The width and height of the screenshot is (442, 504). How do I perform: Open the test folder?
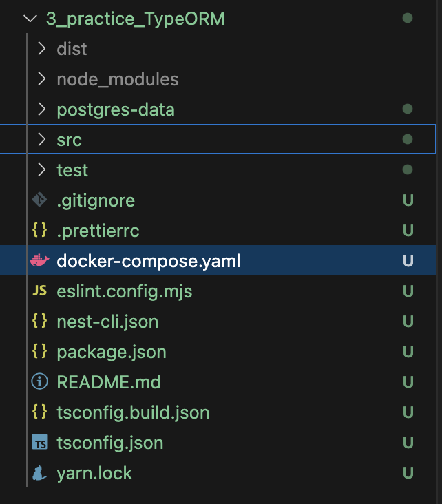(72, 170)
